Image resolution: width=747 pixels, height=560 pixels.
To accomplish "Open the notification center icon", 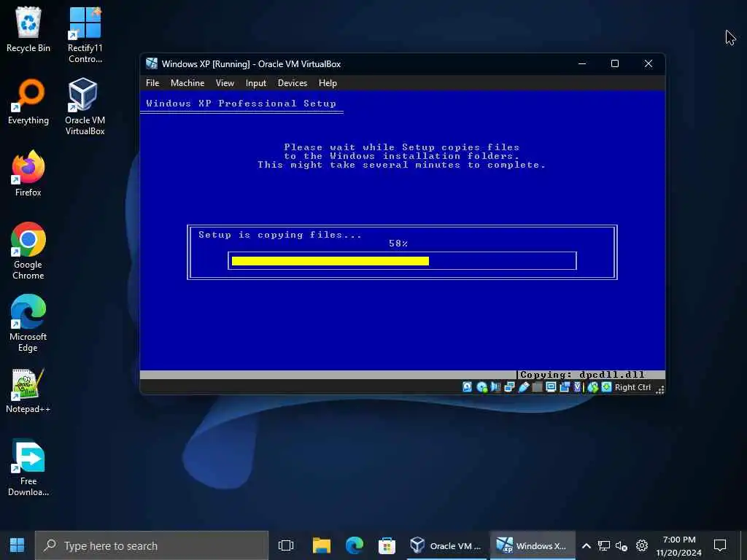I will (x=720, y=545).
